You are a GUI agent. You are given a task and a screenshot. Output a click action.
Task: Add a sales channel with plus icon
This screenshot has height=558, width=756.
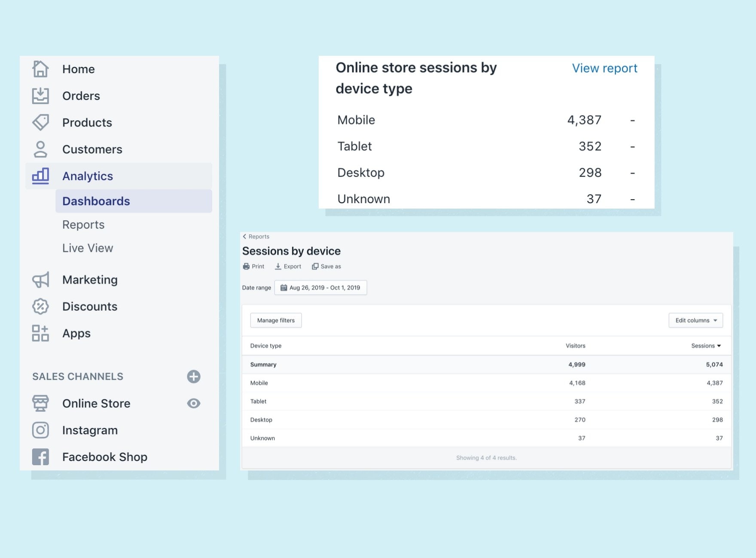click(194, 376)
